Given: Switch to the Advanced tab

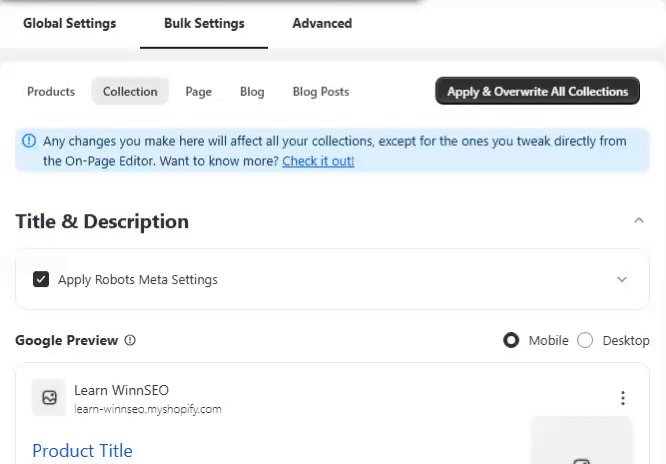Looking at the screenshot, I should (322, 23).
